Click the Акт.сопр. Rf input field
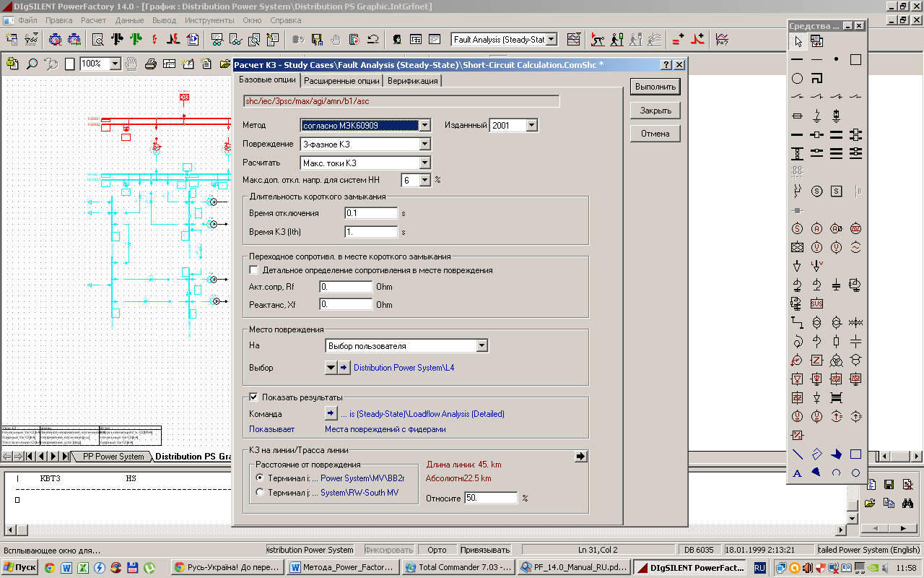Screen dimensions: 924x578 346,287
